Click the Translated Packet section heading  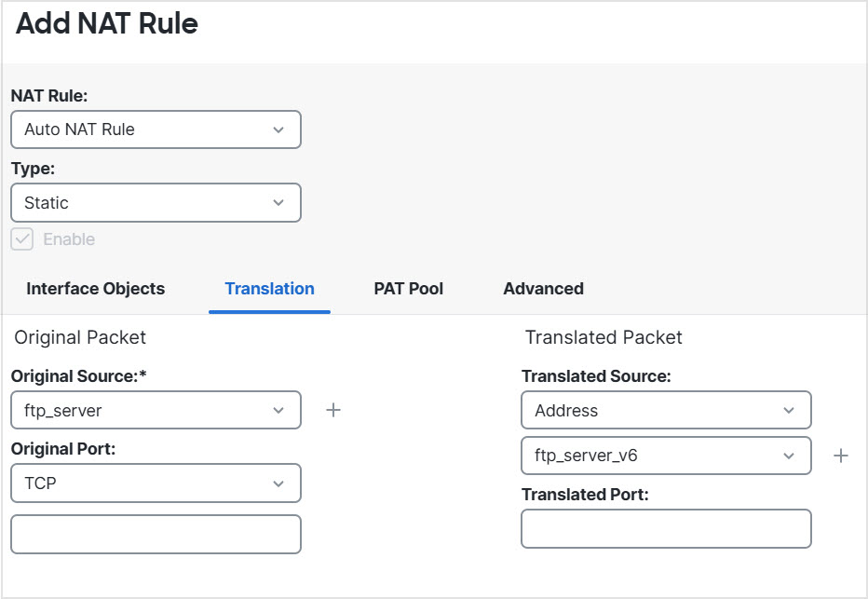[604, 337]
